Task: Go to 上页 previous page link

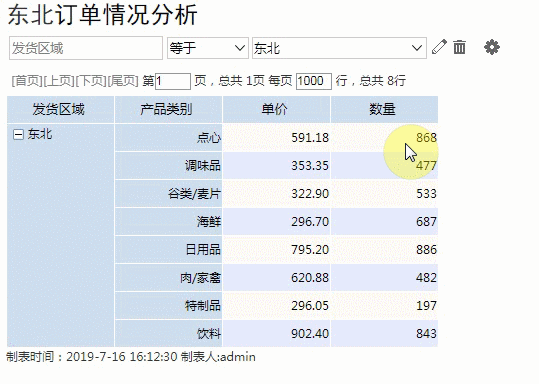Action: click(59, 81)
